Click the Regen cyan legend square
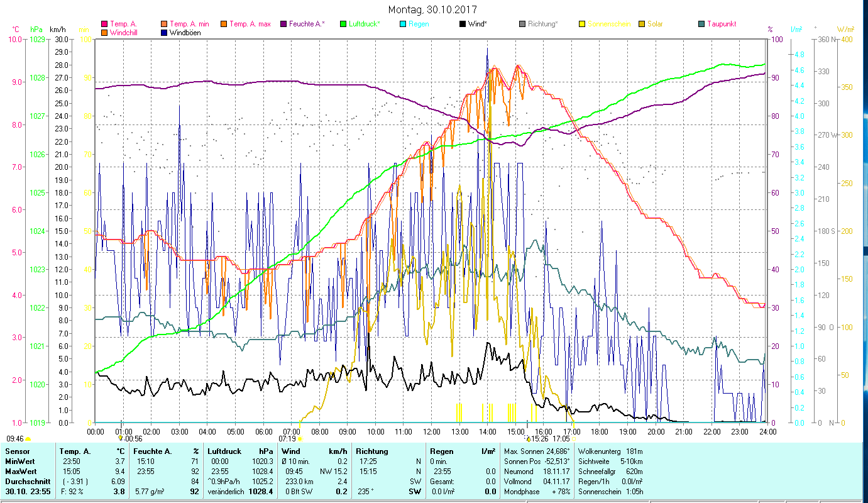Screen dimensions: 868x503 click(403, 25)
